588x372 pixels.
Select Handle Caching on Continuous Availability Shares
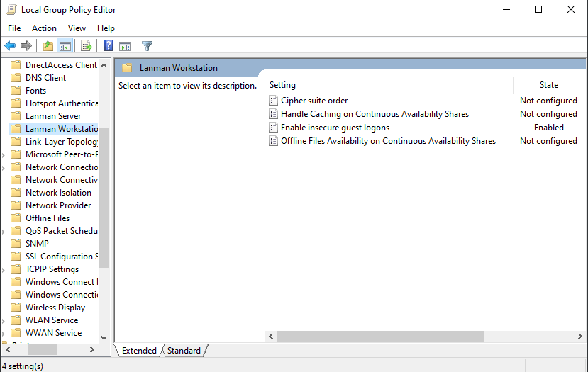pos(375,114)
